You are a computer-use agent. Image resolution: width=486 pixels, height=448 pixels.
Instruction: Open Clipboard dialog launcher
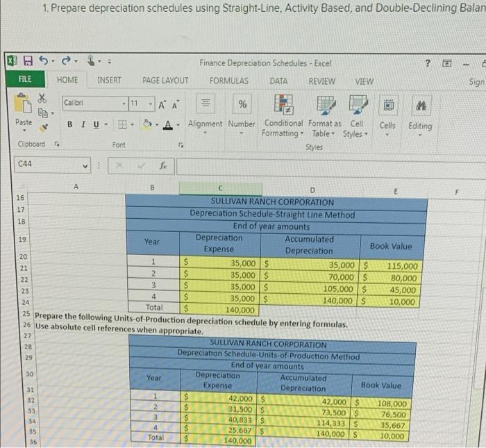point(57,144)
